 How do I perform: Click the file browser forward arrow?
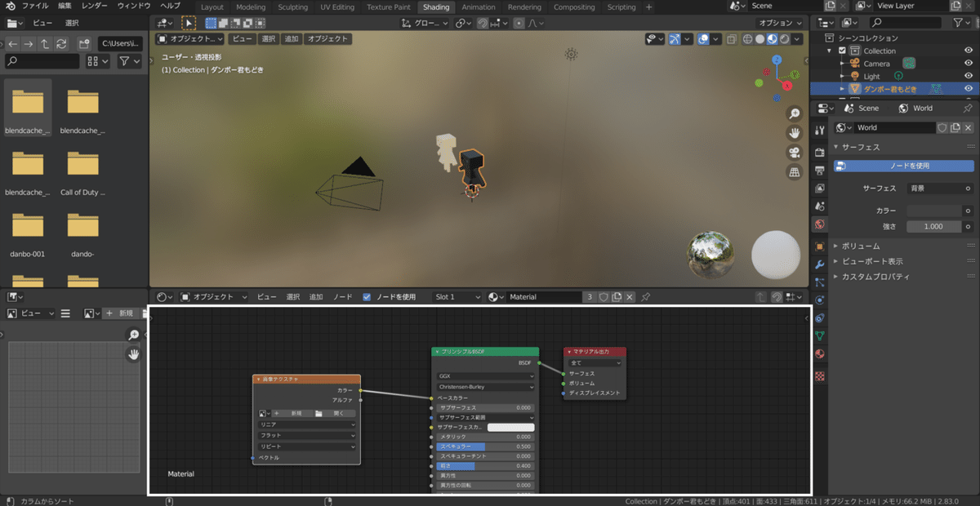point(29,42)
